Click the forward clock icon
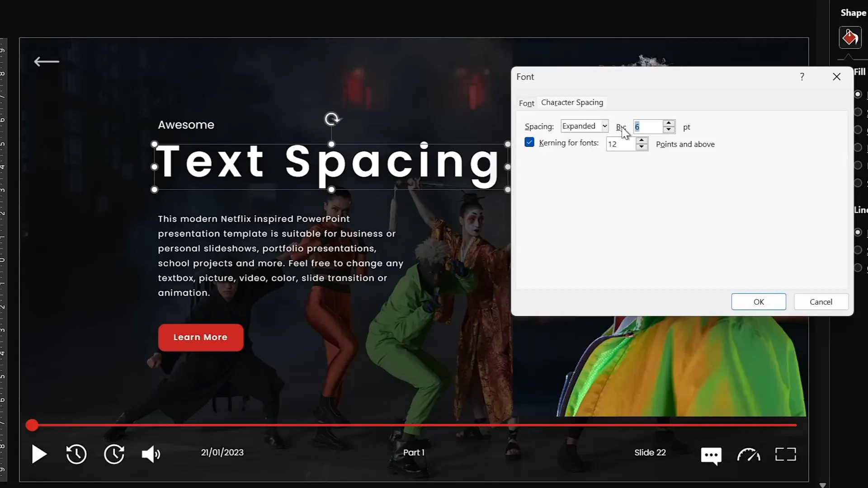The height and width of the screenshot is (488, 868). 114,454
